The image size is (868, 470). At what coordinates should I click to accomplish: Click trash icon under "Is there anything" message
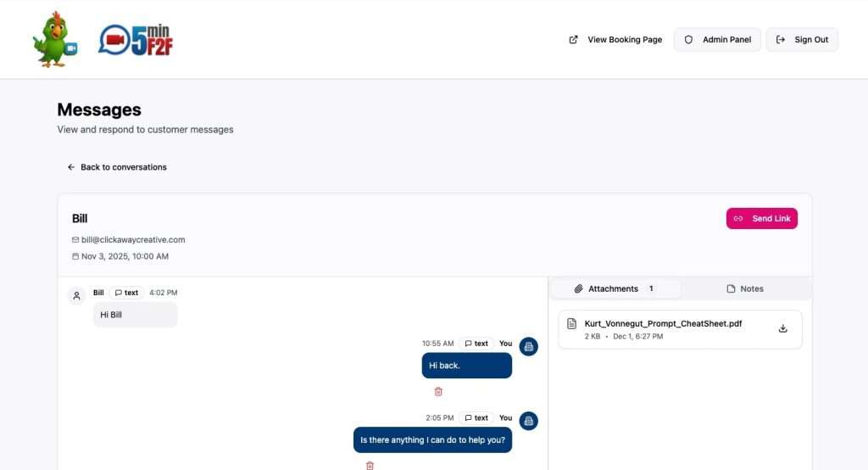click(x=370, y=466)
